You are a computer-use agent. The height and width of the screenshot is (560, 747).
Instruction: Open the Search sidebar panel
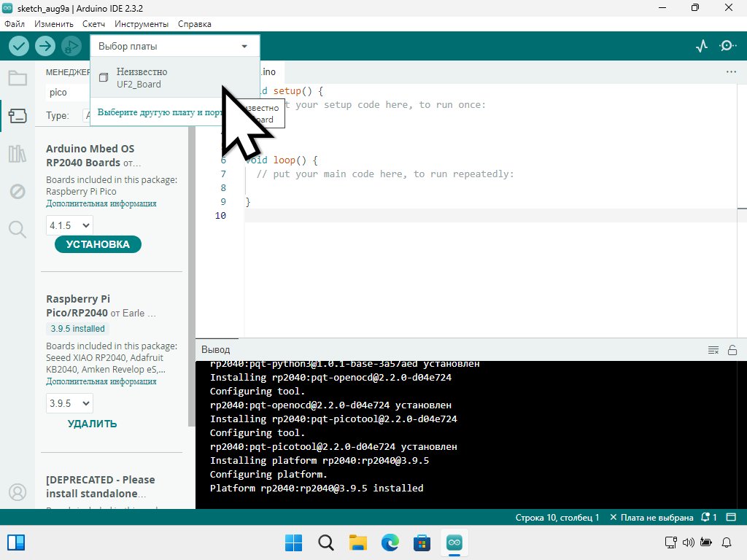click(18, 230)
